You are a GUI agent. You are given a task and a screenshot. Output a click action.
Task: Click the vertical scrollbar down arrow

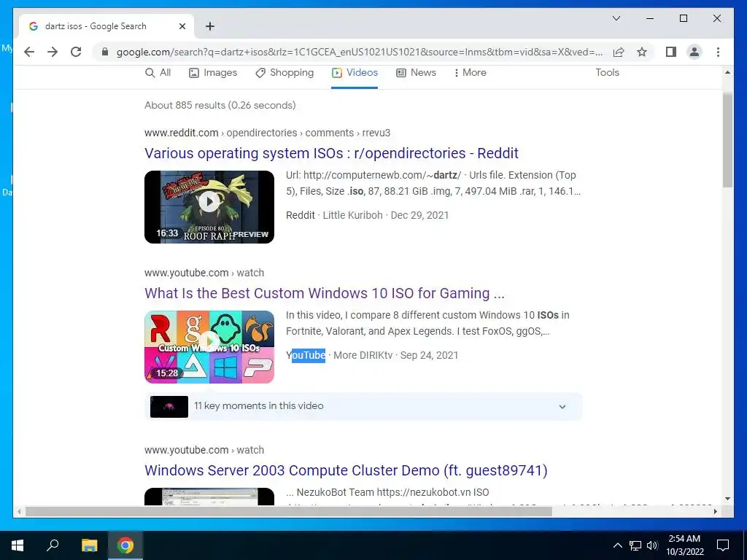click(x=727, y=499)
